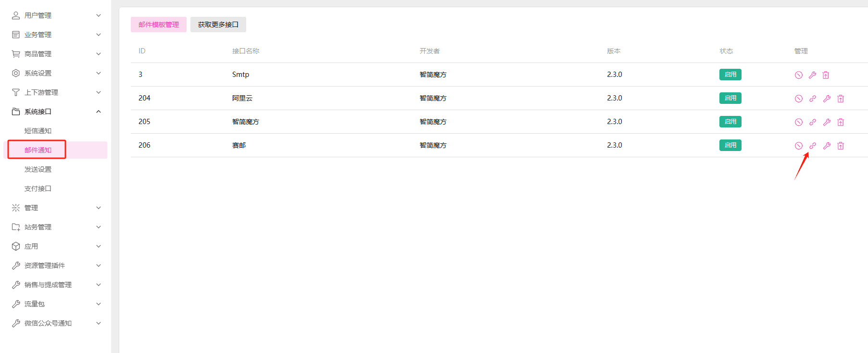Open 短信通知 in the sidebar
This screenshot has width=868, height=353.
[x=38, y=131]
